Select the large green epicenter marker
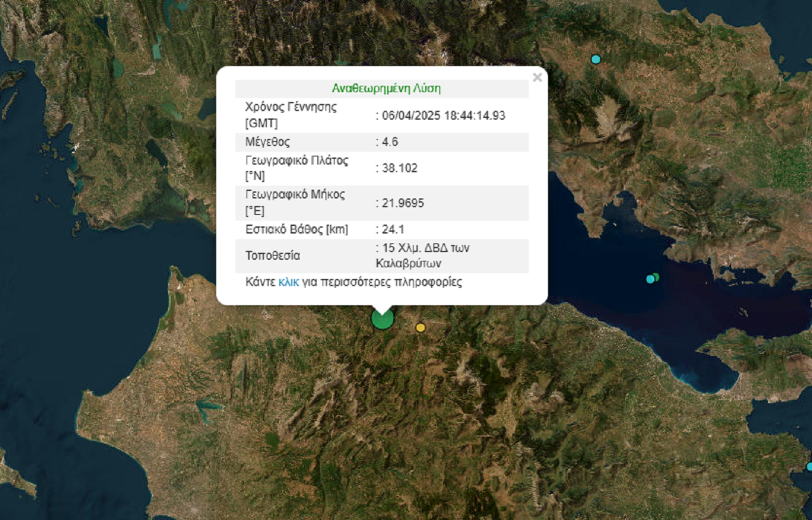 point(383,319)
